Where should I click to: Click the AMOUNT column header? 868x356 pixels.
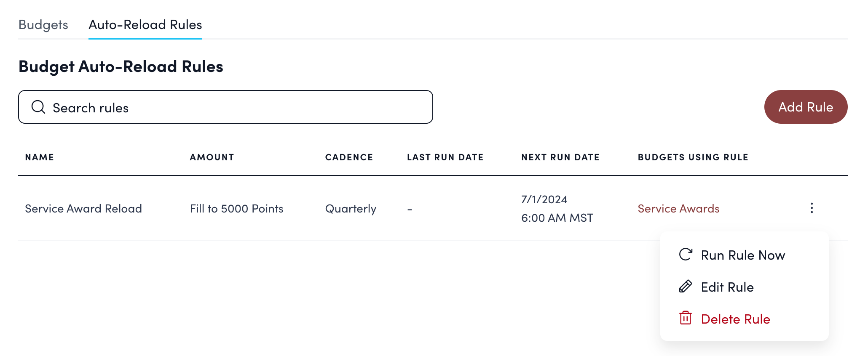click(212, 157)
